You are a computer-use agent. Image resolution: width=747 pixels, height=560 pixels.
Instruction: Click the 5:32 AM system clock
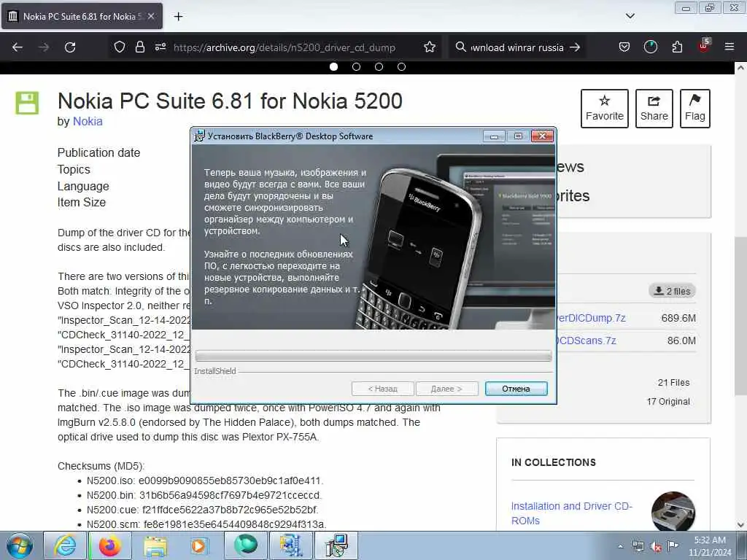[710, 545]
